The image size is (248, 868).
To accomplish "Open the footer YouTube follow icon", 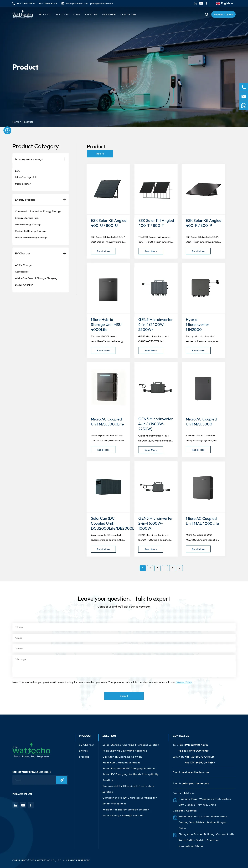I will click(x=23, y=805).
